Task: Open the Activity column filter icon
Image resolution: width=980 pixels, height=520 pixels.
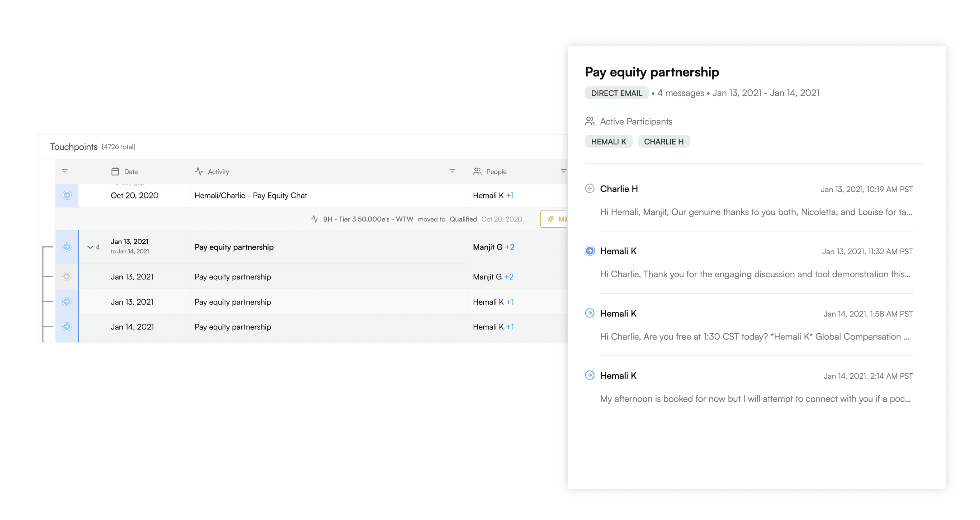Action: tap(452, 171)
